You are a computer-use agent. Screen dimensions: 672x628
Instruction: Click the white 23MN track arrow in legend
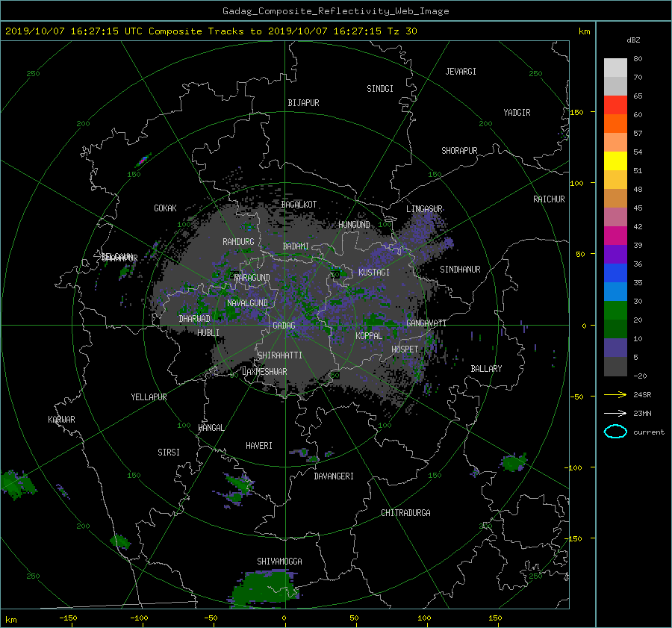(615, 413)
